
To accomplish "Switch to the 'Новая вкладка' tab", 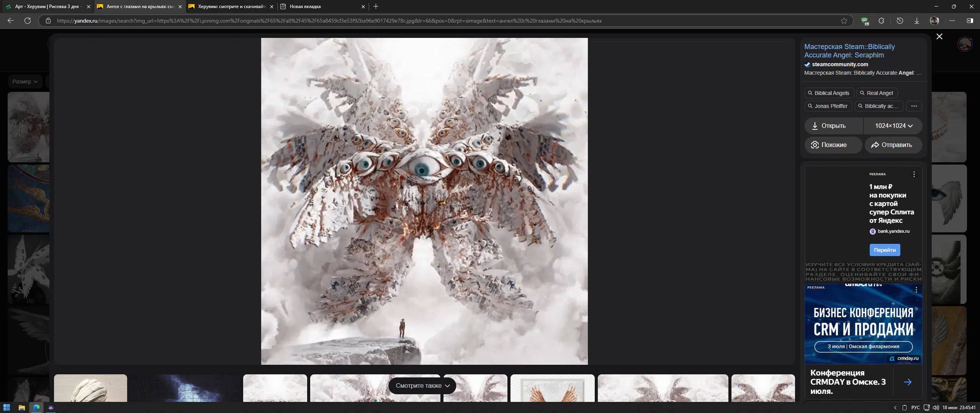I will pos(324,7).
